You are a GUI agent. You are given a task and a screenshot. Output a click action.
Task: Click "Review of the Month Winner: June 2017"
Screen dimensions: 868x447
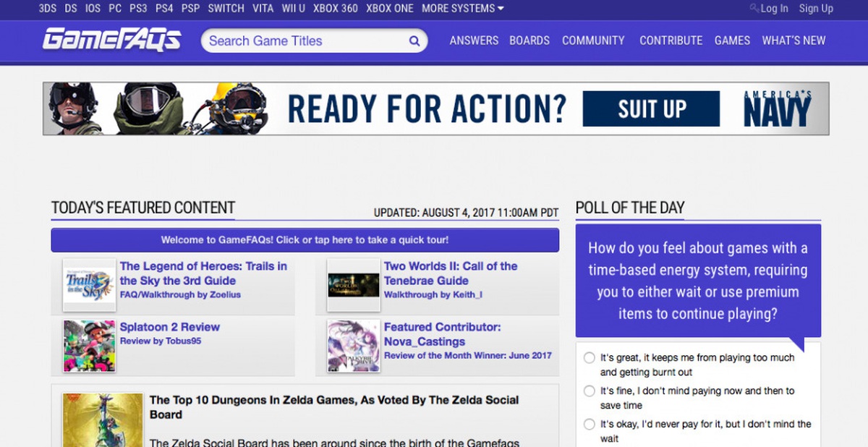(x=468, y=355)
